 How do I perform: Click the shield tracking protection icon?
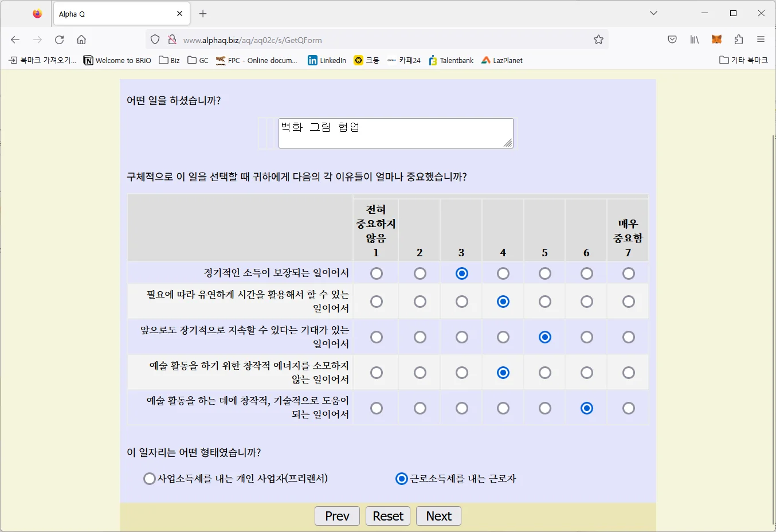click(155, 40)
